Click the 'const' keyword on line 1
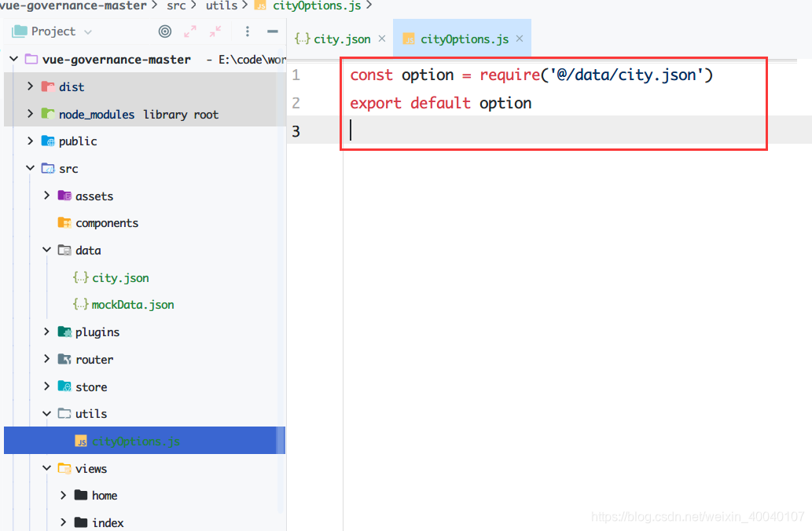The height and width of the screenshot is (531, 812). click(372, 75)
